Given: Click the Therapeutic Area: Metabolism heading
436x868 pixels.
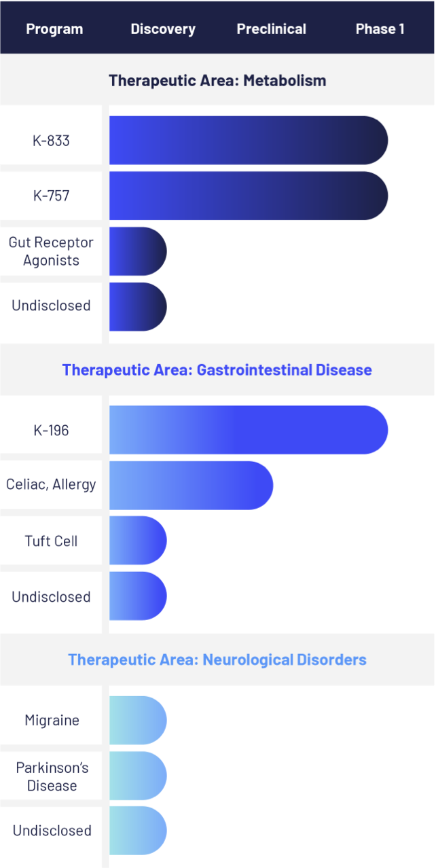Looking at the screenshot, I should pos(217,80).
